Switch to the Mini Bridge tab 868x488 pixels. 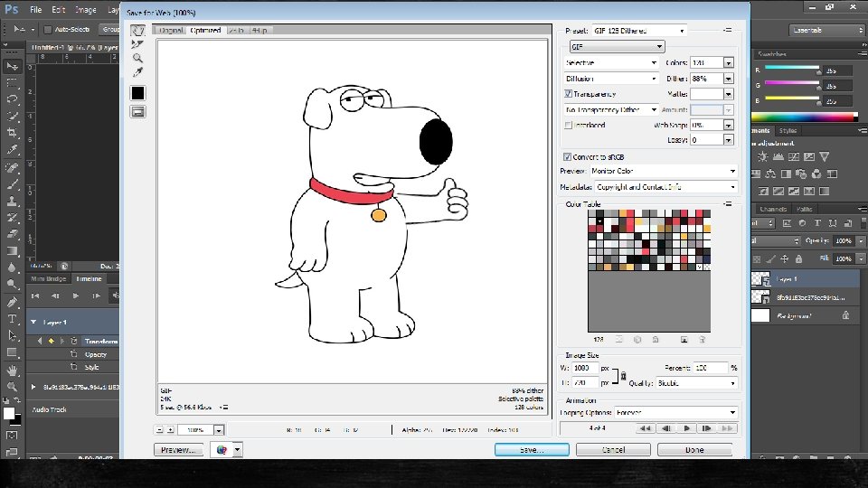pyautogui.click(x=48, y=279)
